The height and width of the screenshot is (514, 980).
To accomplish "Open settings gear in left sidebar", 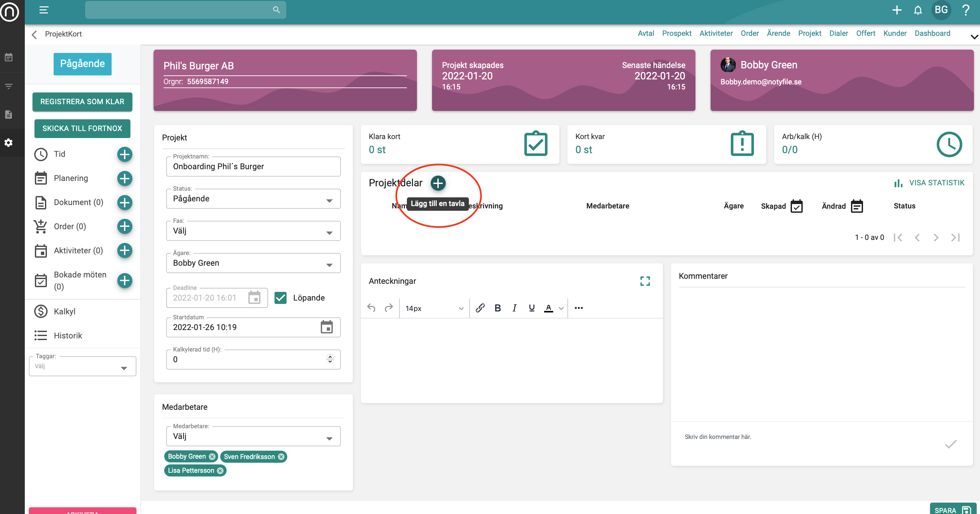I will point(8,143).
